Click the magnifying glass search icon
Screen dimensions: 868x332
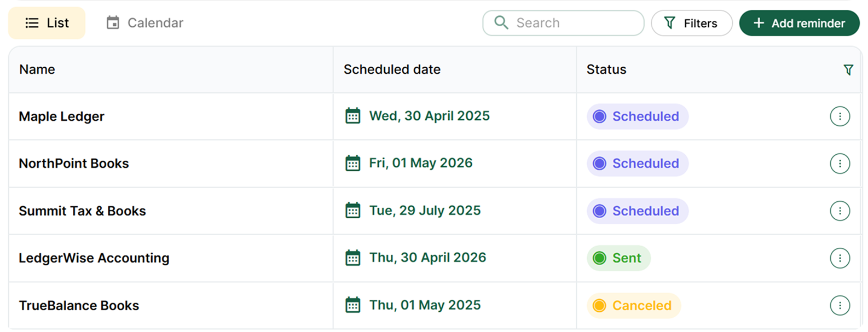(500, 22)
